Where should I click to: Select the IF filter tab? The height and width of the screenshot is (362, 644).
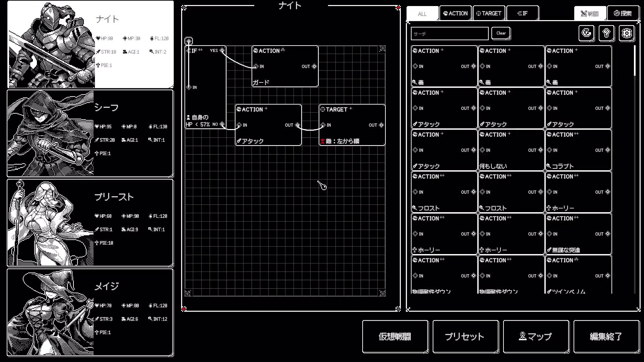522,14
